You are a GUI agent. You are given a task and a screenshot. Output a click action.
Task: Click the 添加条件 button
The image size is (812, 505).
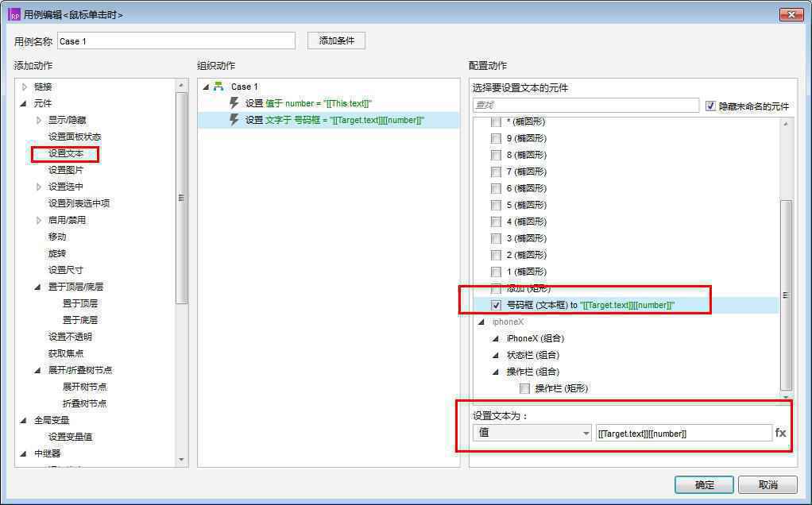(x=337, y=40)
